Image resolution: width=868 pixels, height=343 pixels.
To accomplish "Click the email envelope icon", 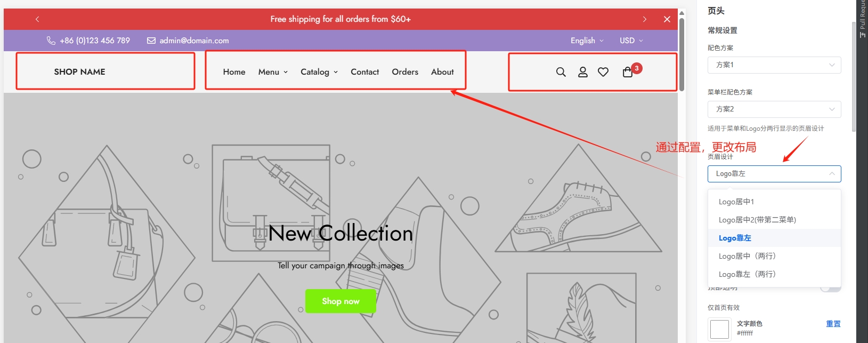I will coord(151,41).
